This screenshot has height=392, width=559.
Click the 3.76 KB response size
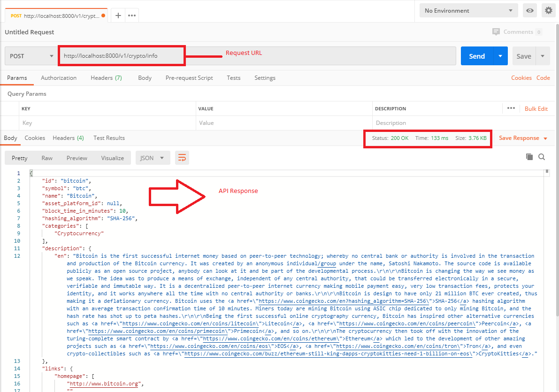click(477, 138)
